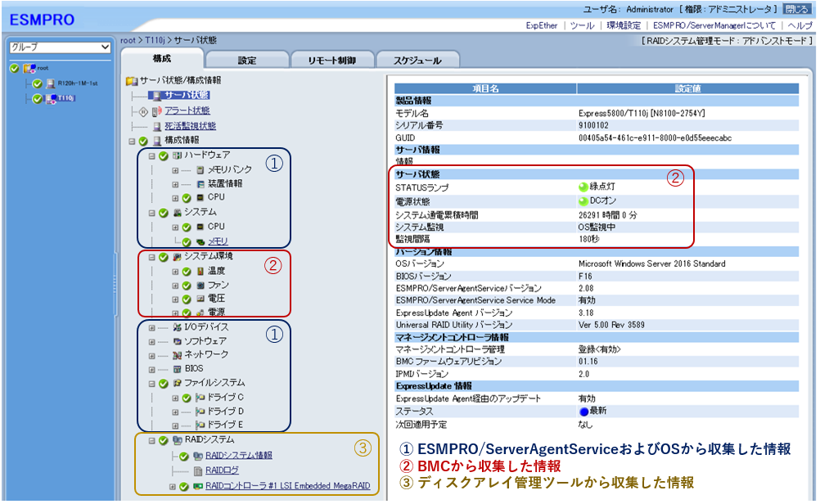Click the ファイルシステム icon
820x504 pixels.
(x=177, y=383)
